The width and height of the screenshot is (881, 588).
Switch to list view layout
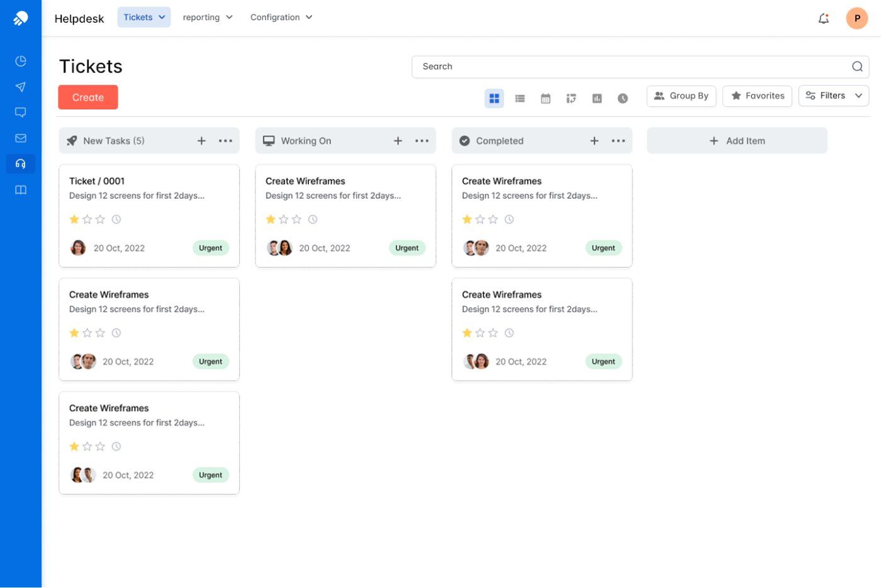[x=520, y=98]
